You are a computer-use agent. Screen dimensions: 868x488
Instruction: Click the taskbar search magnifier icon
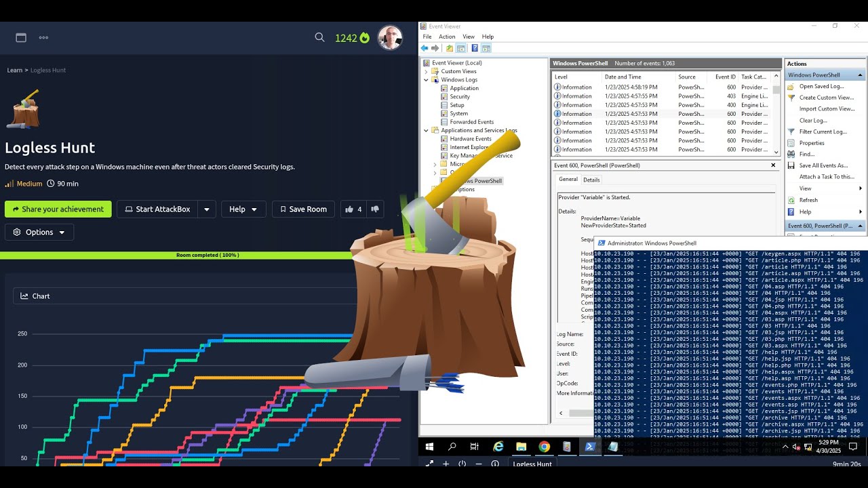click(x=452, y=447)
